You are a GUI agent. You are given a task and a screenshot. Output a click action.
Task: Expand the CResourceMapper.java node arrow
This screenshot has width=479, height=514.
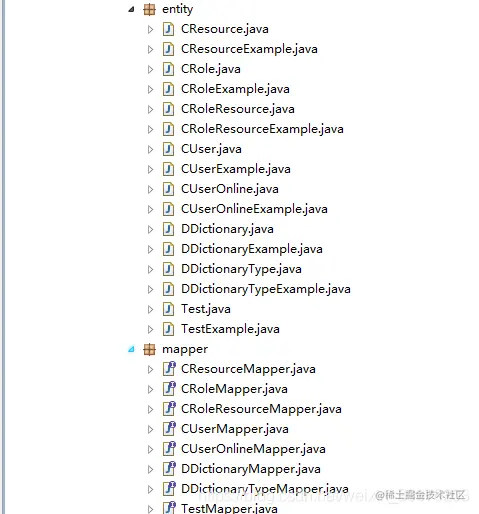(x=150, y=370)
